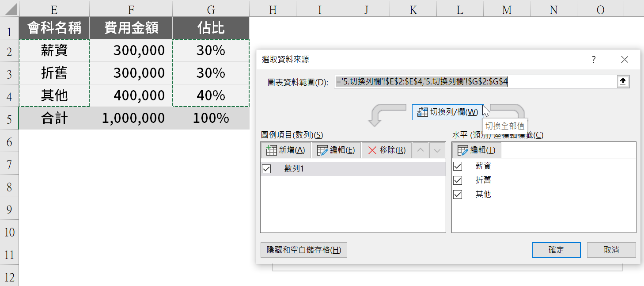This screenshot has height=286, width=644.
Task: Click the 合計 total cell
Action: pyautogui.click(x=54, y=118)
